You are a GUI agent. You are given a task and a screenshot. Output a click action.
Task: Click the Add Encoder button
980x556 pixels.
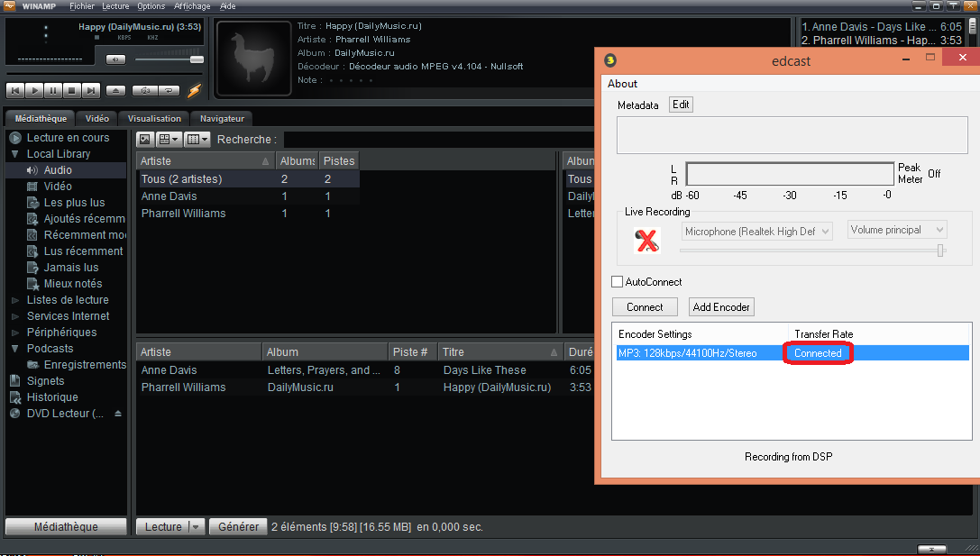[721, 307]
